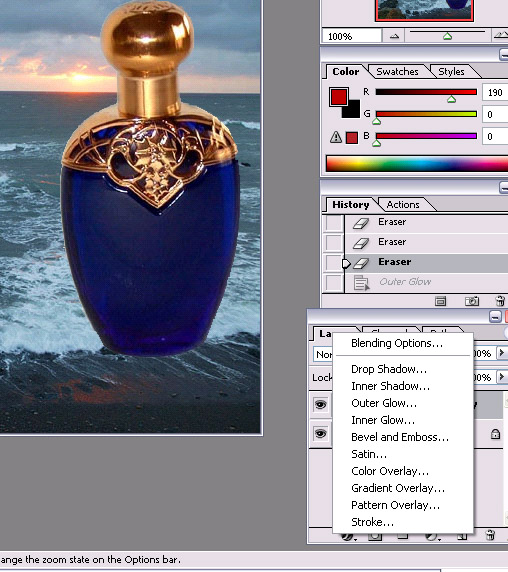Click the lock icon on the locked layer

pyautogui.click(x=495, y=434)
